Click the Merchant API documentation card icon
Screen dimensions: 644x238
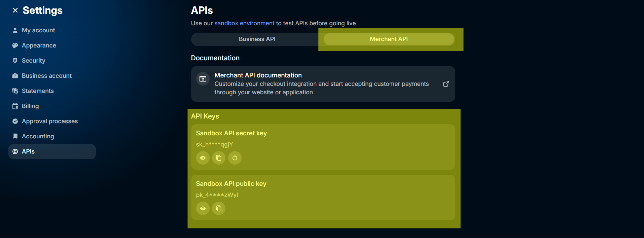click(x=203, y=79)
